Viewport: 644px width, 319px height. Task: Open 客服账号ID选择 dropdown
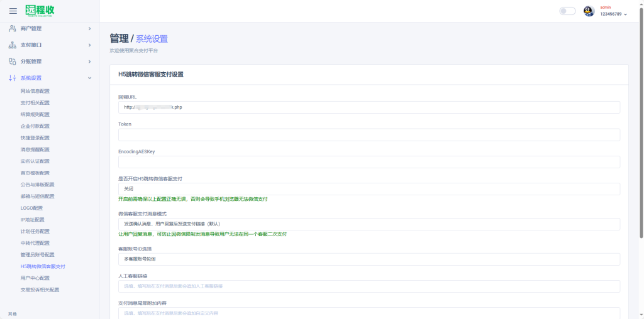(369, 259)
